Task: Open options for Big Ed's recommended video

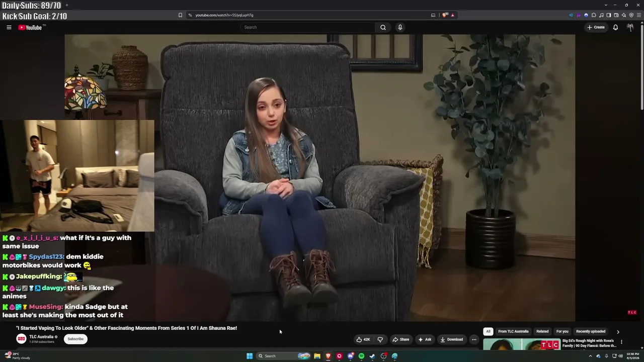Action: click(621, 342)
